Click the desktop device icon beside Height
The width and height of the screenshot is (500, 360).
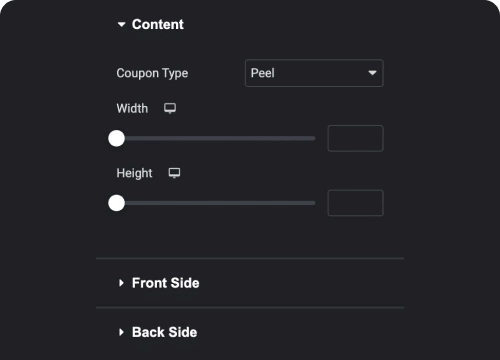[x=174, y=173]
